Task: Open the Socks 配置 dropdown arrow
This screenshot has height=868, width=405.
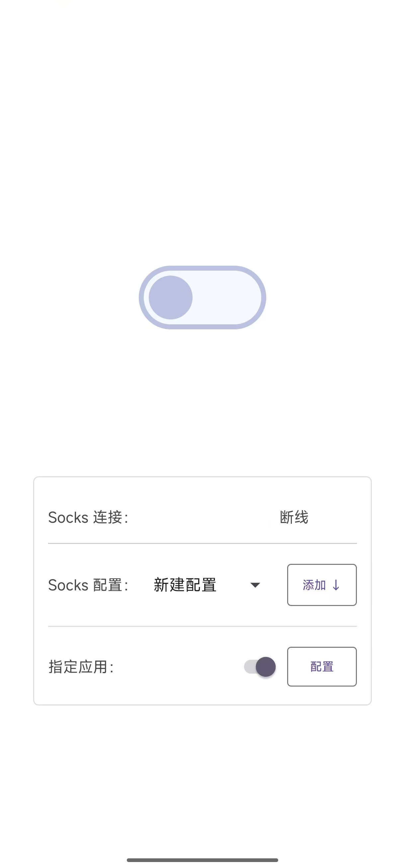Action: [255, 585]
